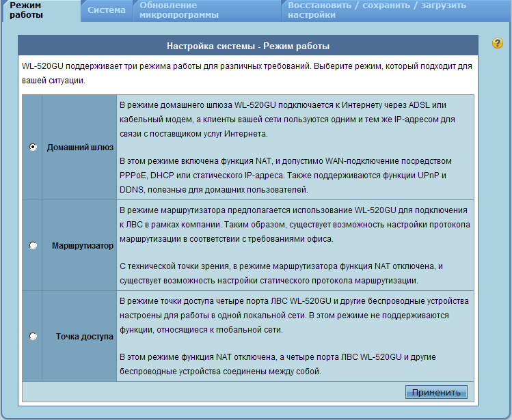Select the Домашний шлюз radio button
The height and width of the screenshot is (420, 512).
33,148
